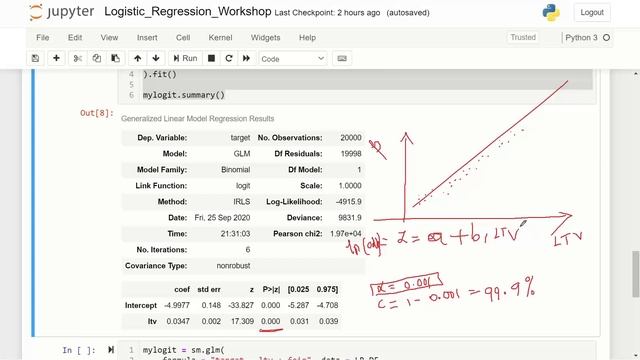Cut selected cells with scissors icon

pyautogui.click(x=78, y=58)
